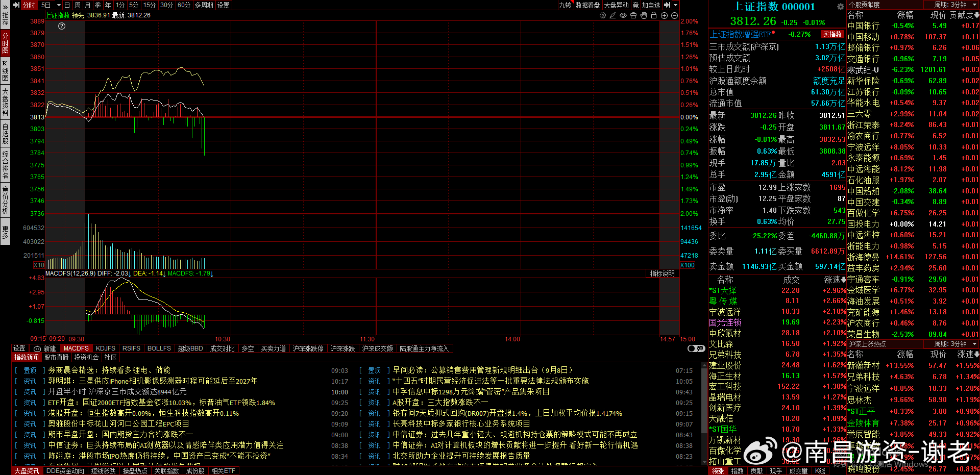Click the lock icon above chart
Screen dimensions: 980x475
[654, 16]
